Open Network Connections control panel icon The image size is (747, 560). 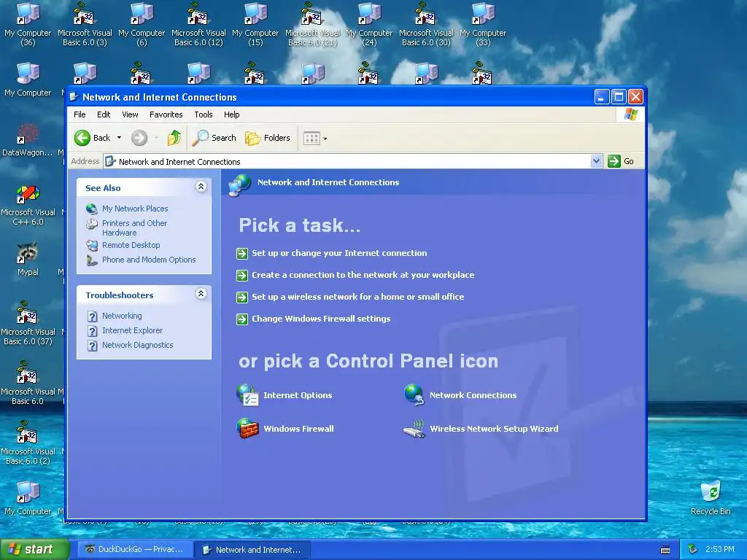tap(414, 395)
